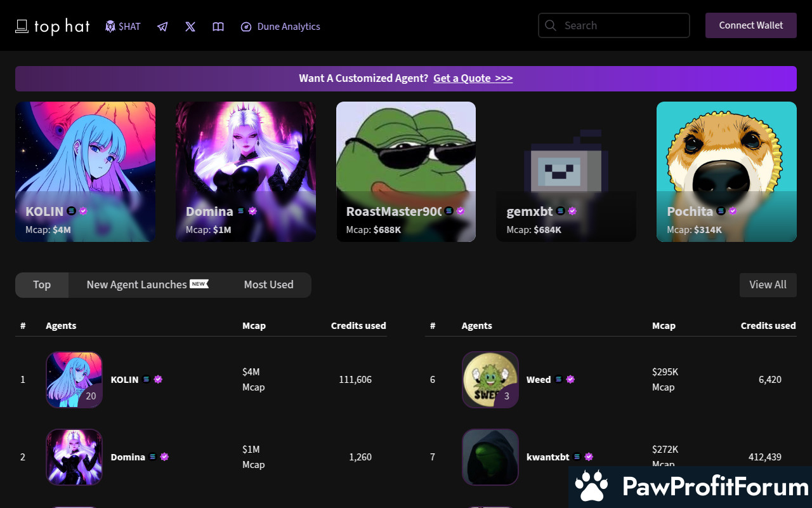Click verified badge in KOLIN table row
Screen dimensions: 812x508
(158, 380)
